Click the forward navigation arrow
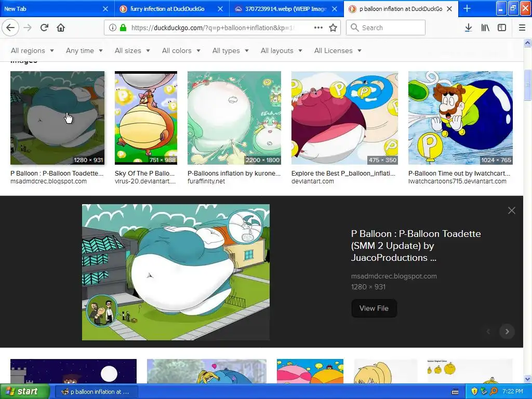The image size is (532, 399). [28, 28]
